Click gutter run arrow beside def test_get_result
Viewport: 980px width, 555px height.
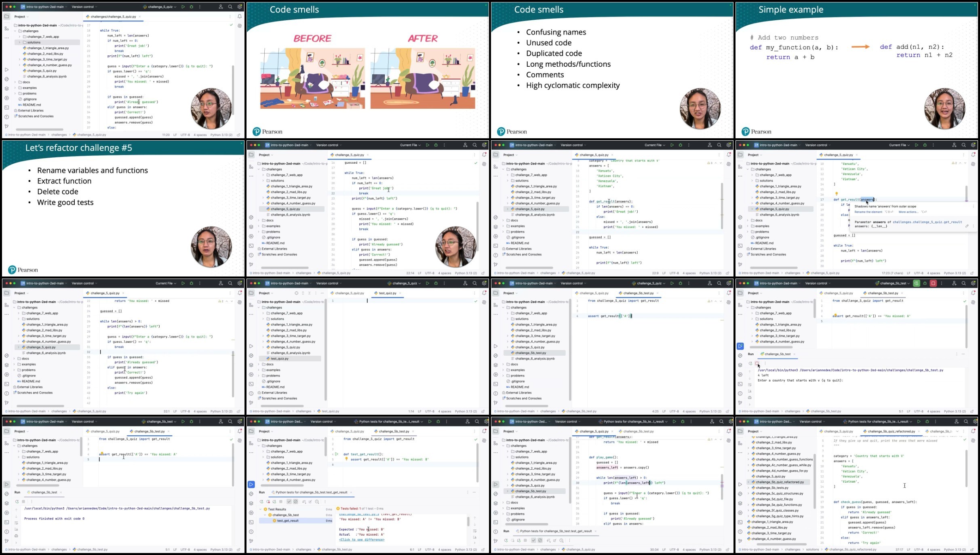(337, 454)
